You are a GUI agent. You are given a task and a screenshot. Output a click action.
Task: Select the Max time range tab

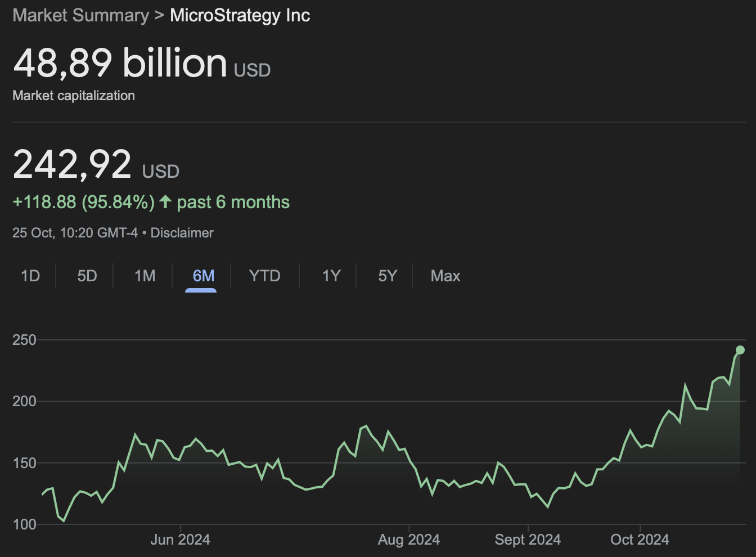click(x=445, y=276)
